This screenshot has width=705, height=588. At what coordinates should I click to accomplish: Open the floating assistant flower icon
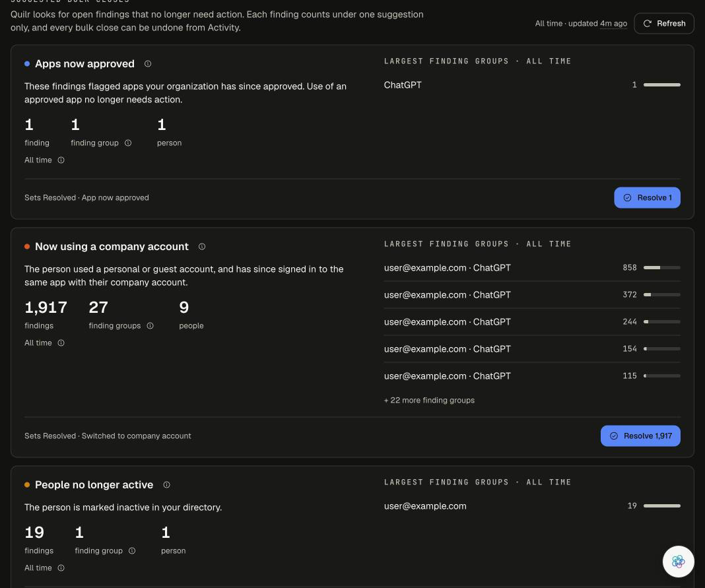pos(678,562)
